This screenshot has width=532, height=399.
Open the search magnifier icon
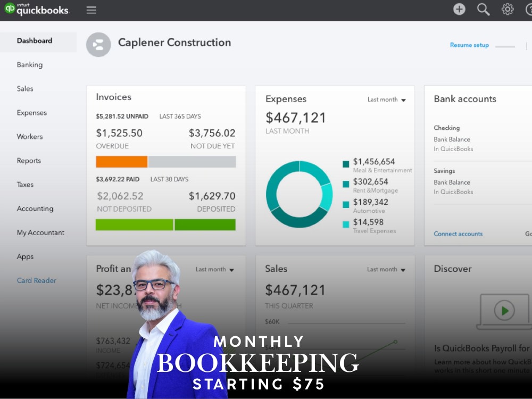pos(483,10)
